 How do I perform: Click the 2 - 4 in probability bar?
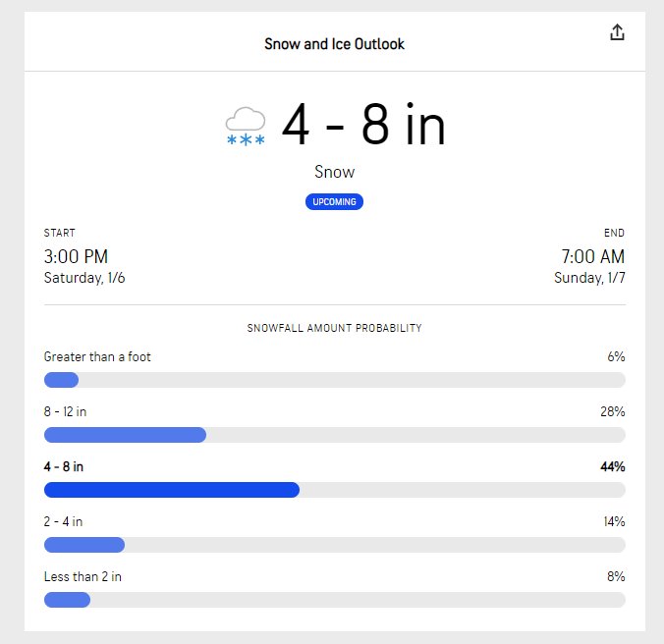[335, 545]
